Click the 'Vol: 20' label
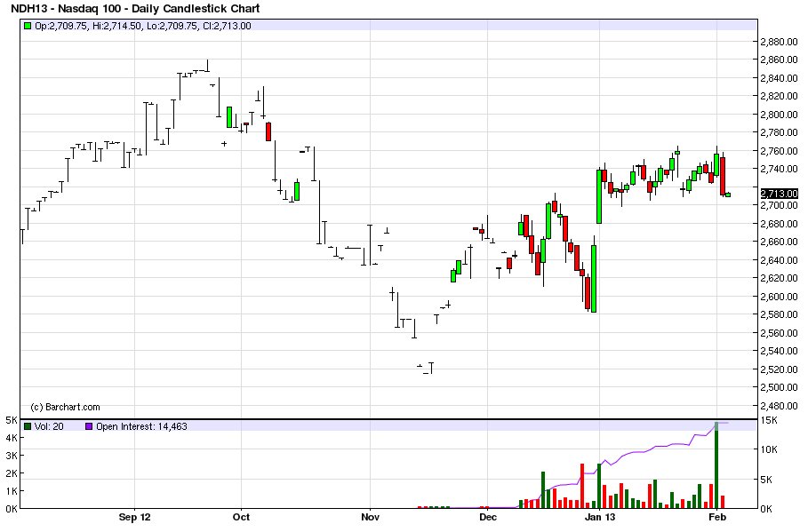 click(x=49, y=426)
